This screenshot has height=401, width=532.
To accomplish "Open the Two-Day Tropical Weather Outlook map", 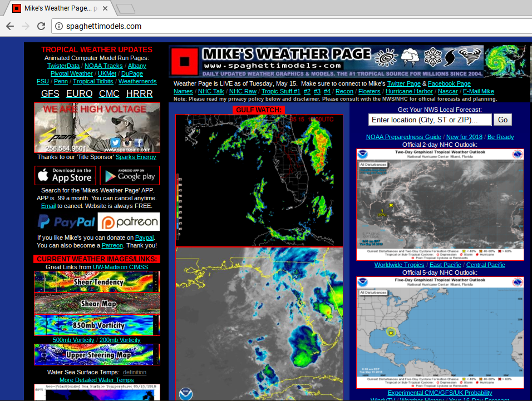I will (440, 205).
